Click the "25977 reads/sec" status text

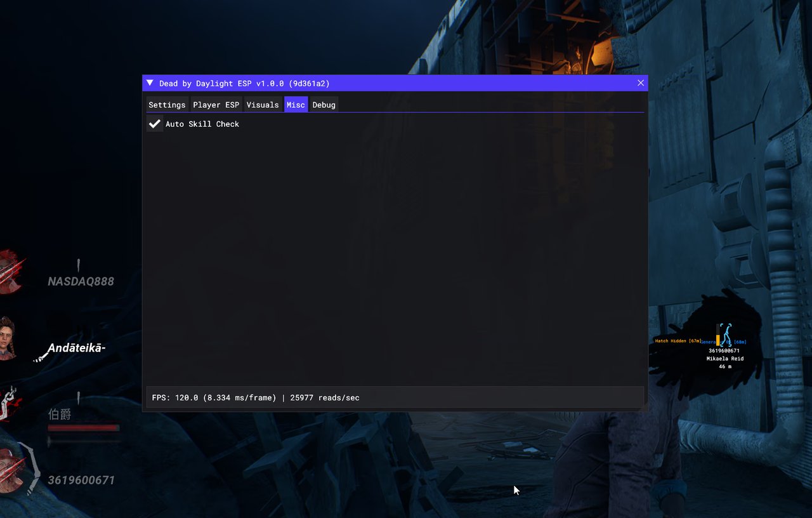pyautogui.click(x=325, y=398)
